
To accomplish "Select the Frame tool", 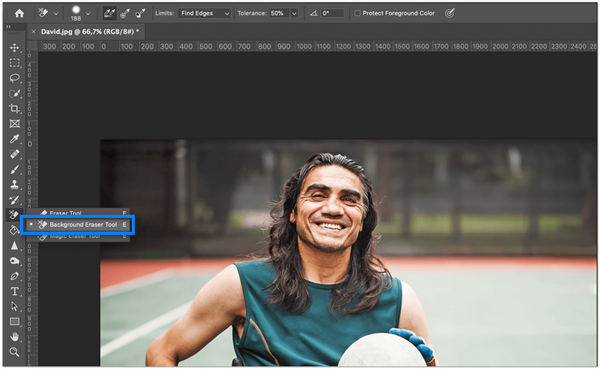I will (15, 124).
